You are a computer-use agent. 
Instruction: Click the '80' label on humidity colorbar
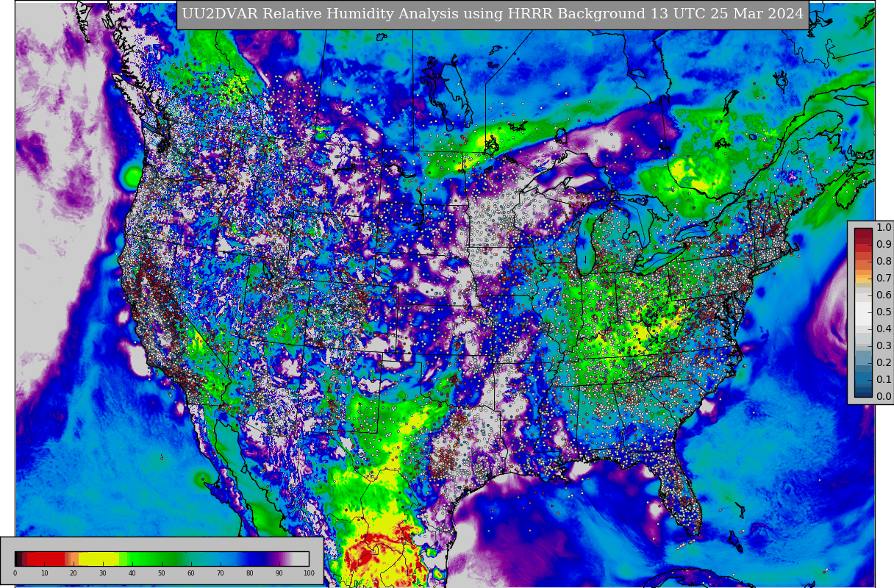pos(250,573)
